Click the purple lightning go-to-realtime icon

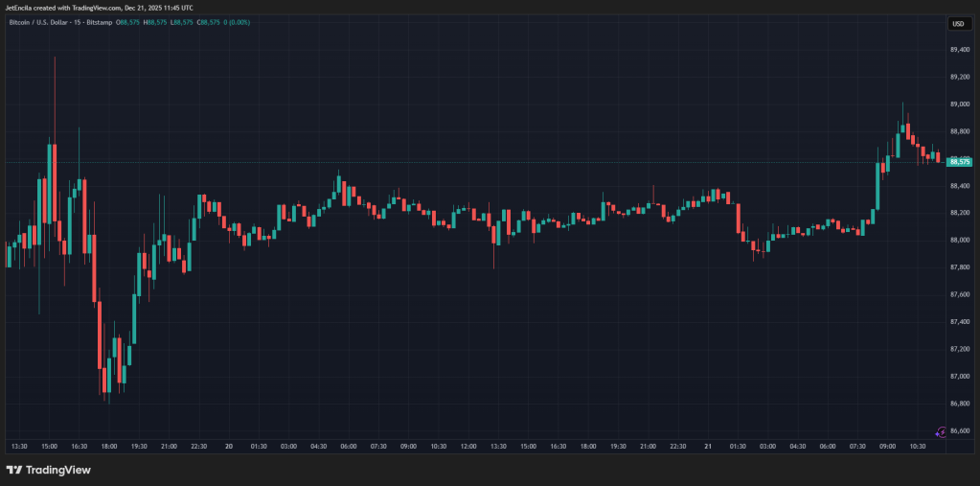pyautogui.click(x=941, y=432)
